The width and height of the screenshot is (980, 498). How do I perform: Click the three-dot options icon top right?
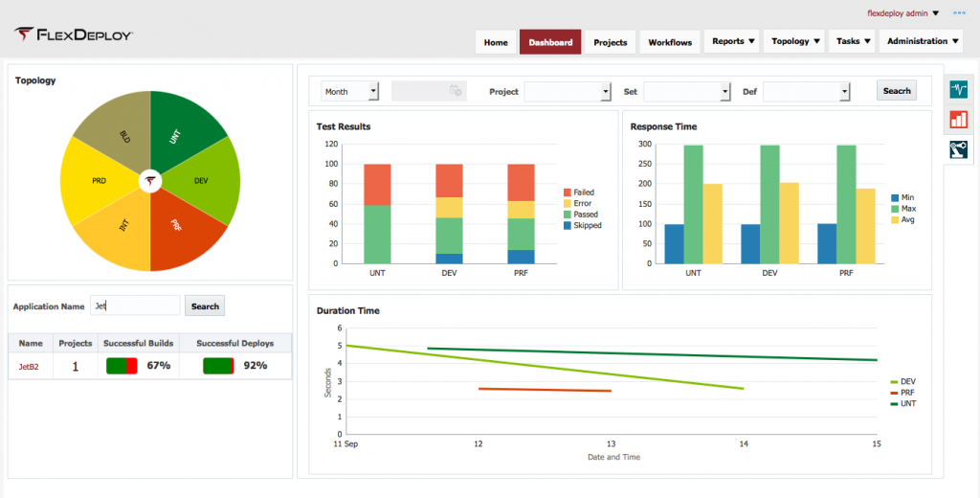(x=959, y=12)
